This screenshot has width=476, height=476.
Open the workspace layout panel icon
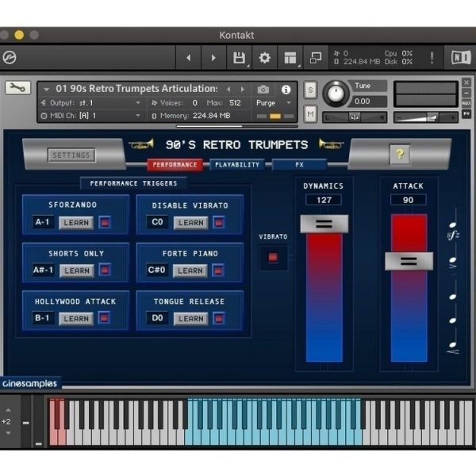click(x=290, y=58)
